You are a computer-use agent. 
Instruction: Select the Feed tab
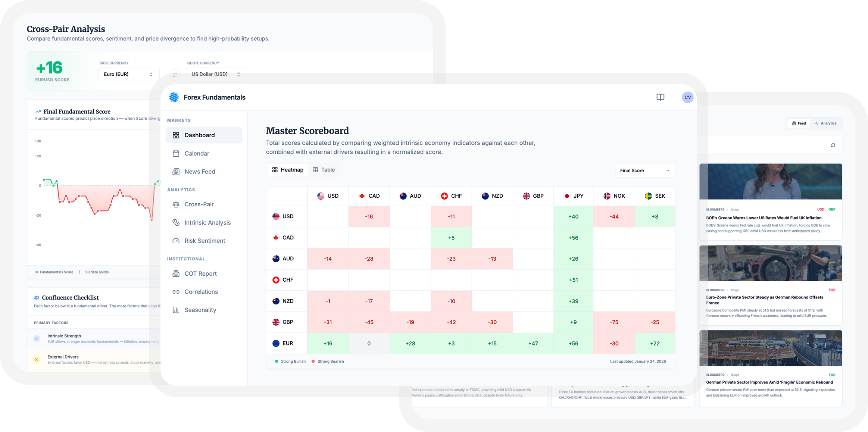[x=799, y=123]
